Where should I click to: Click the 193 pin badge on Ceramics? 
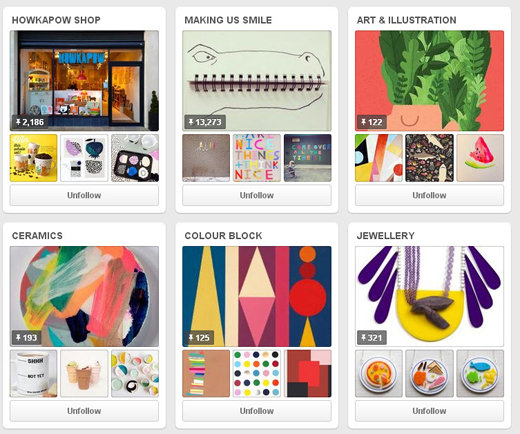coord(27,338)
